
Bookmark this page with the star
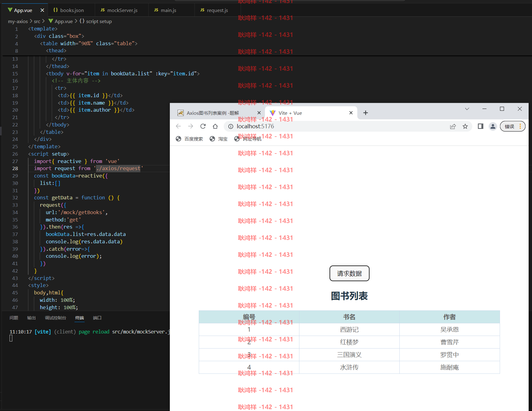[465, 126]
